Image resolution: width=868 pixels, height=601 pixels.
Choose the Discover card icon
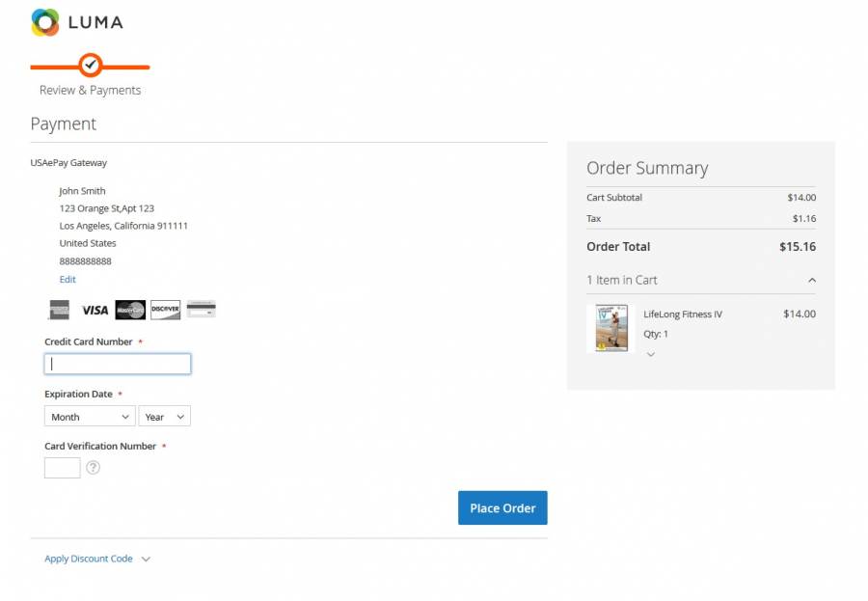click(x=165, y=310)
